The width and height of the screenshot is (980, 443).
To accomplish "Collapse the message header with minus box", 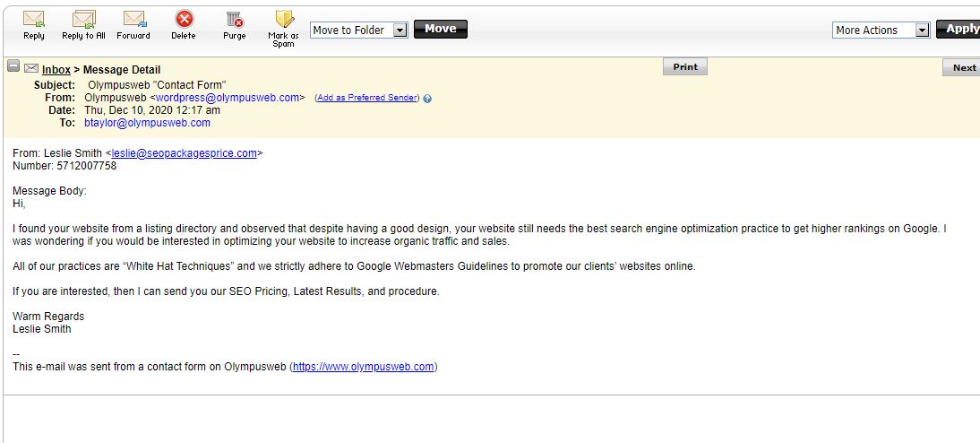I will coord(13,66).
